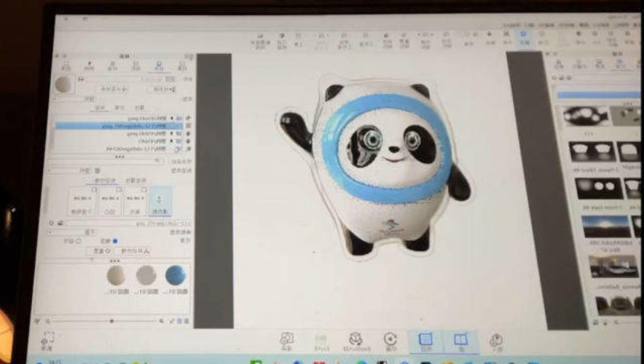Expand the dotted handle below label list
Image resolution: width=644 pixels, height=364 pixels.
coord(119,157)
